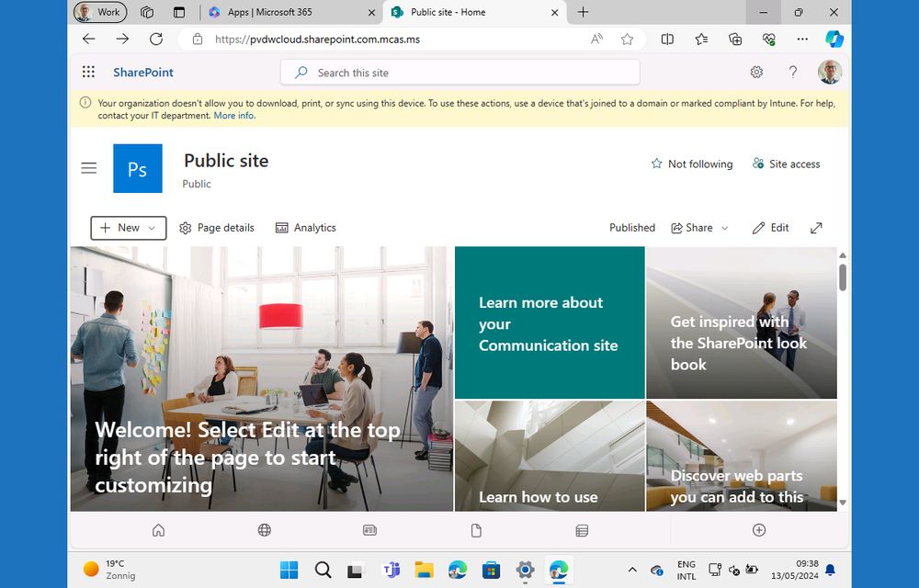
Task: Open the SharePoint help question mark
Action: click(793, 72)
